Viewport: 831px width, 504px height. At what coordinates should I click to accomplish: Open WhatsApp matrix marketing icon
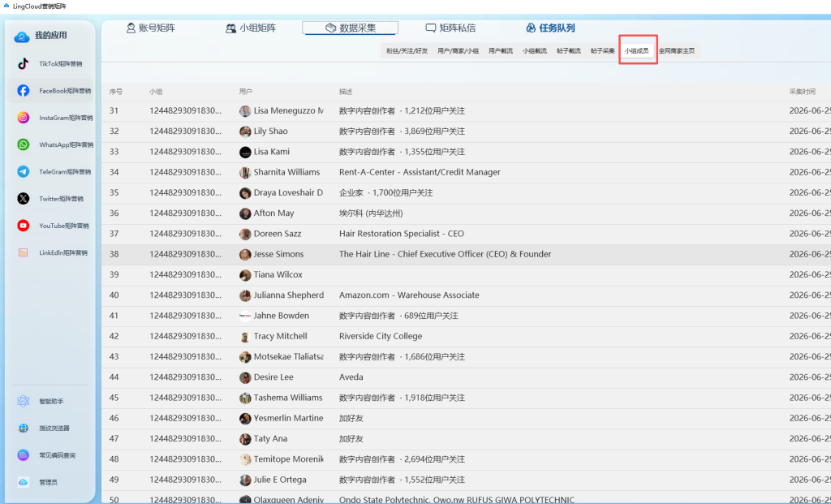(24, 144)
